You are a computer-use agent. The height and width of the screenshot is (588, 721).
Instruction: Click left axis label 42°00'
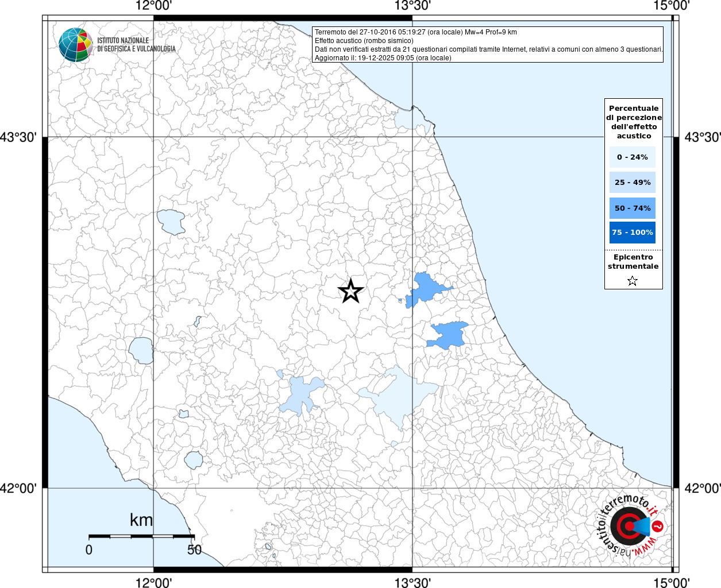point(18,488)
